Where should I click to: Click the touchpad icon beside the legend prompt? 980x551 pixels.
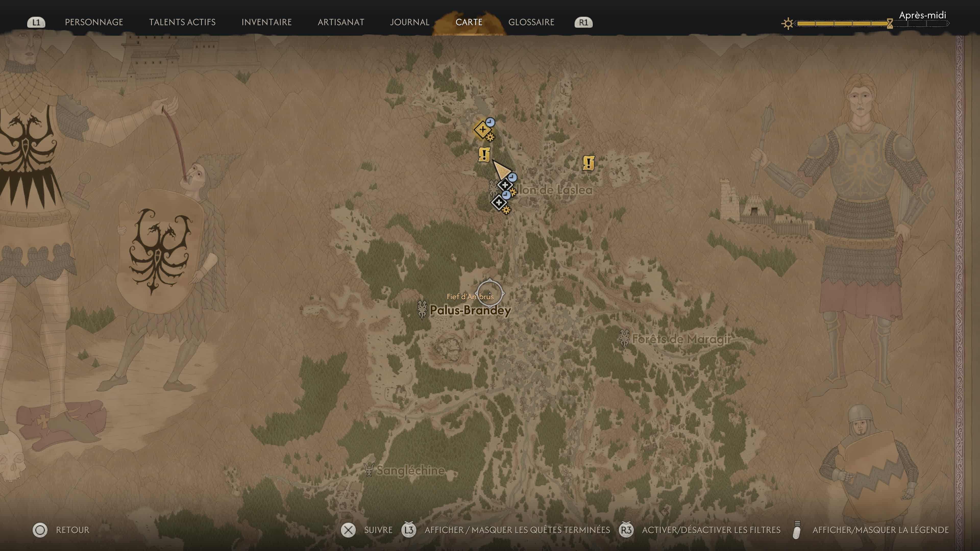[797, 530]
